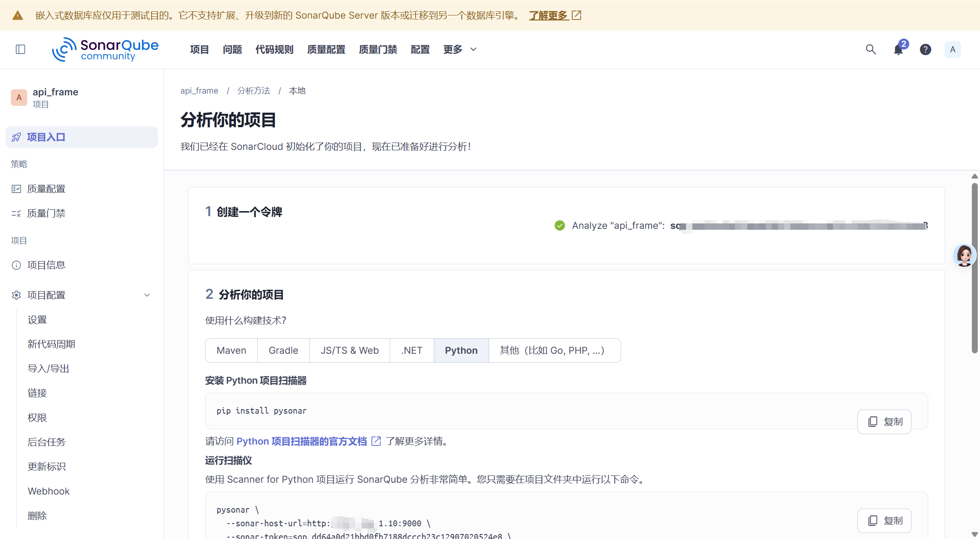980x539 pixels.
Task: Copy the pip install pysonar command
Action: 884,422
